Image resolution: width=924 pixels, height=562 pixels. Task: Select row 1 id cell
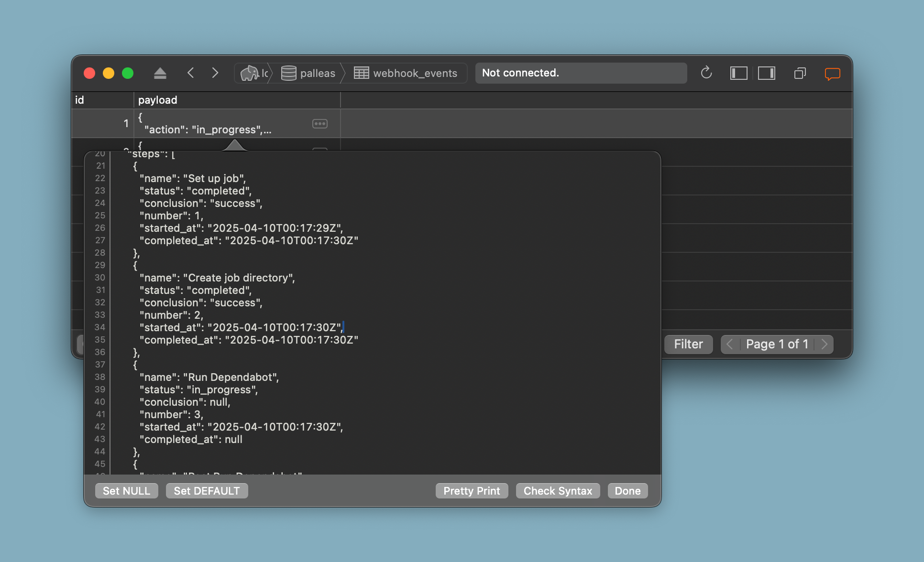[102, 123]
